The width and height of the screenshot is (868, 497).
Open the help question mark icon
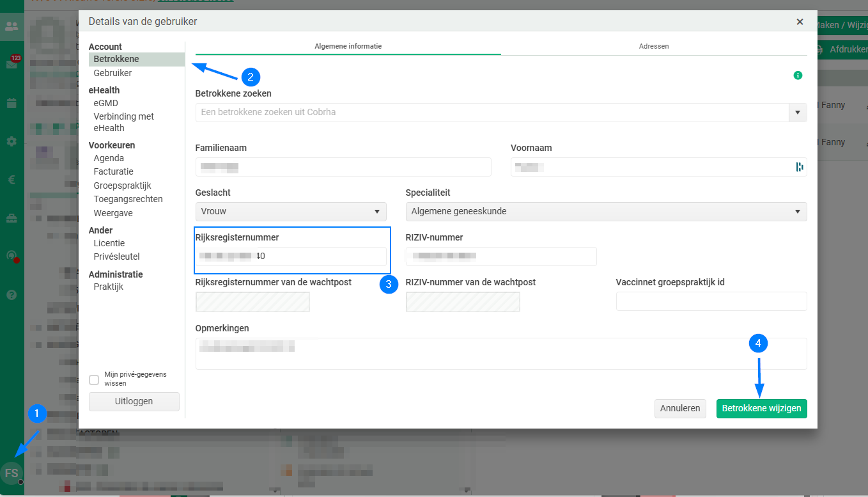tap(12, 295)
